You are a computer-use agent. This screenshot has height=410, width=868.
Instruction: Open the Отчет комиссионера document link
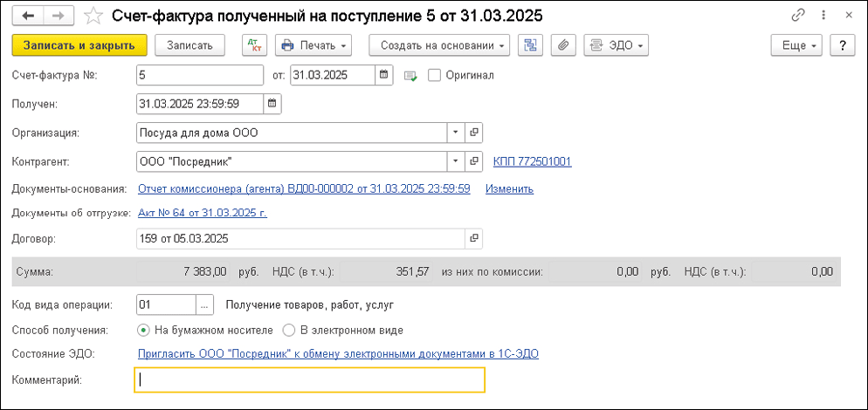coord(304,188)
